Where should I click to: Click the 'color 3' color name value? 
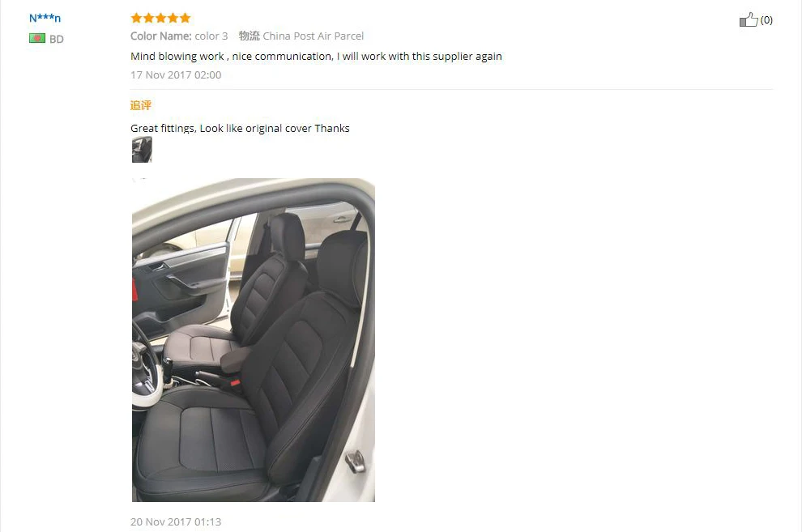(x=211, y=36)
